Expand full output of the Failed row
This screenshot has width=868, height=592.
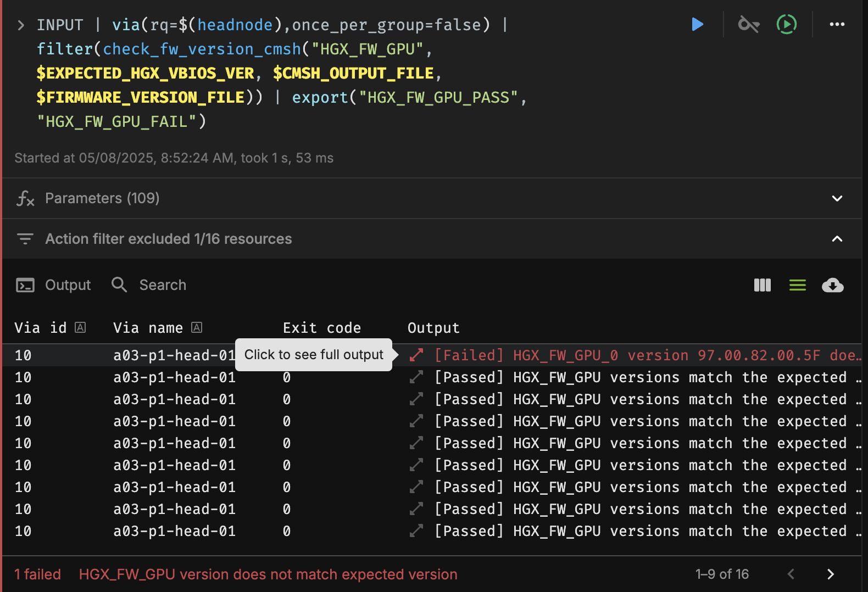coord(416,355)
